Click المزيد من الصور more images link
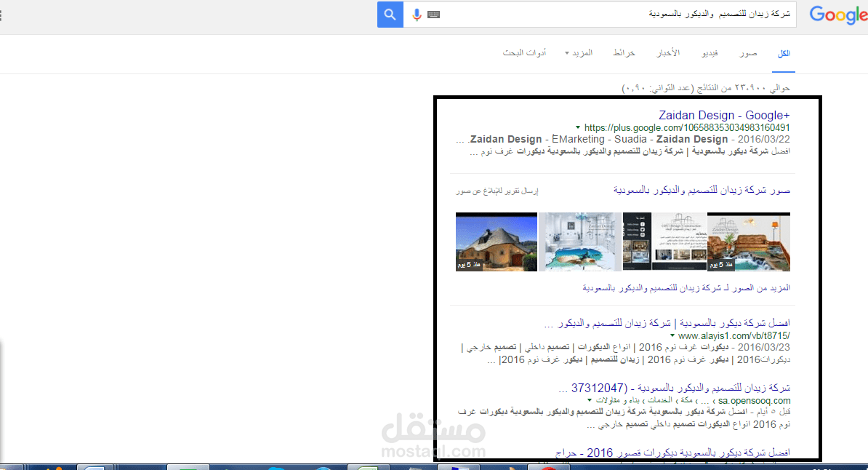This screenshot has width=868, height=470. 686,288
